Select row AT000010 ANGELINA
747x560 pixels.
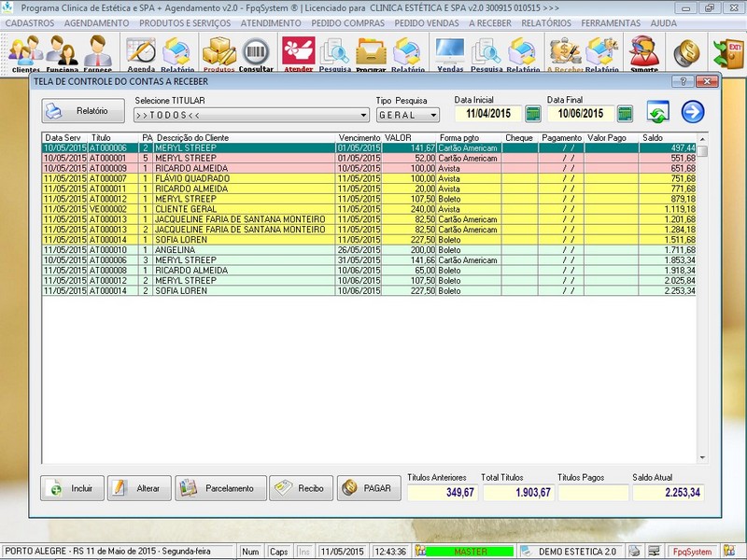[369, 250]
